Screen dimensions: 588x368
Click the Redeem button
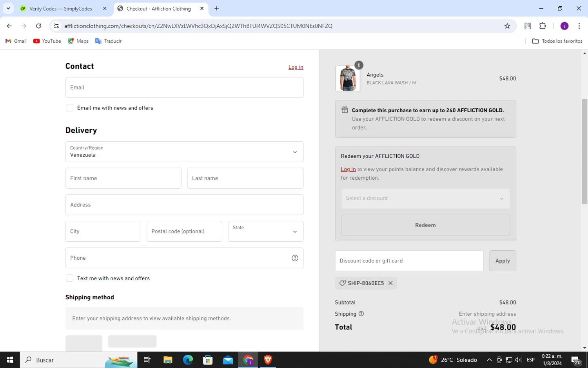pos(425,225)
